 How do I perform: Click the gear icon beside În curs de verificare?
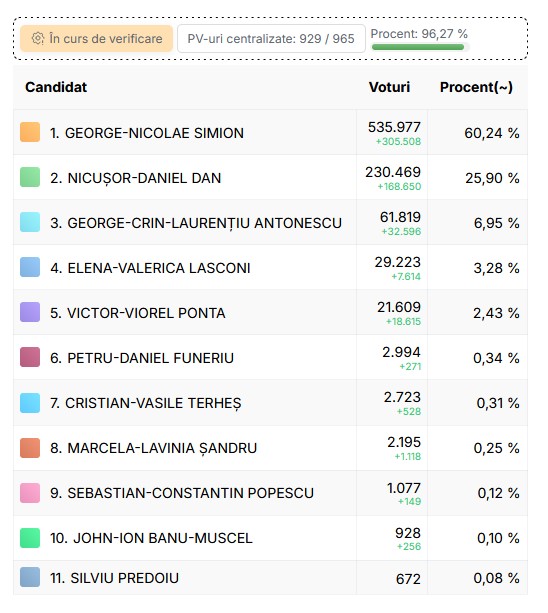point(38,38)
